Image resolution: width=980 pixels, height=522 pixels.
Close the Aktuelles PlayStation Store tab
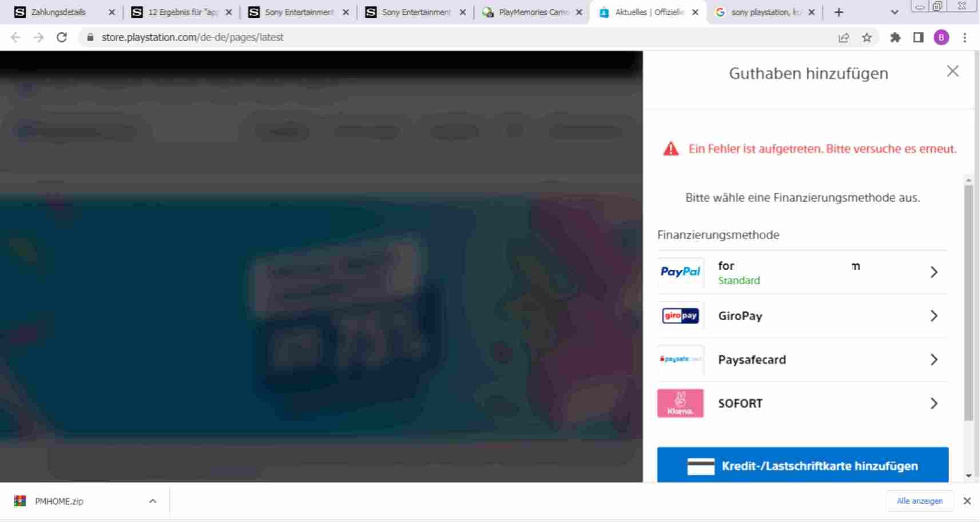click(x=695, y=12)
